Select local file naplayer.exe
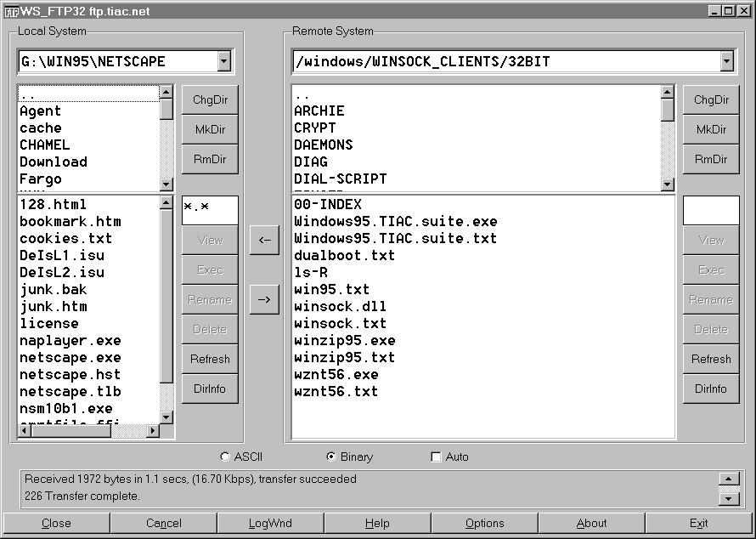The width and height of the screenshot is (756, 539). click(x=88, y=341)
